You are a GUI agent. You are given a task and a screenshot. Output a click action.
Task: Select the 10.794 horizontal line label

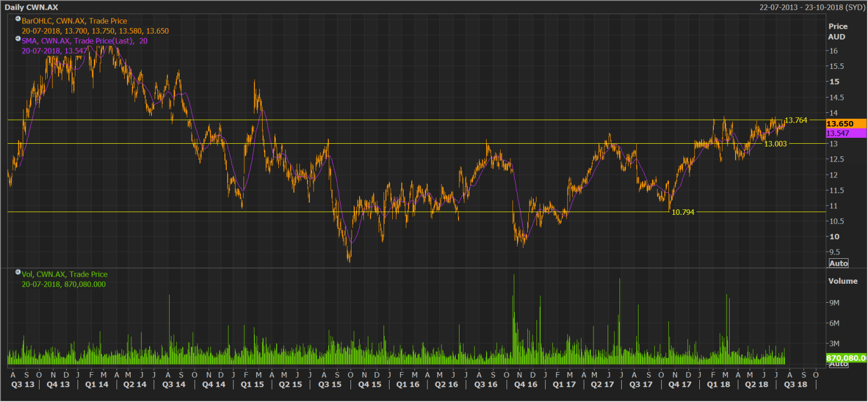(683, 212)
